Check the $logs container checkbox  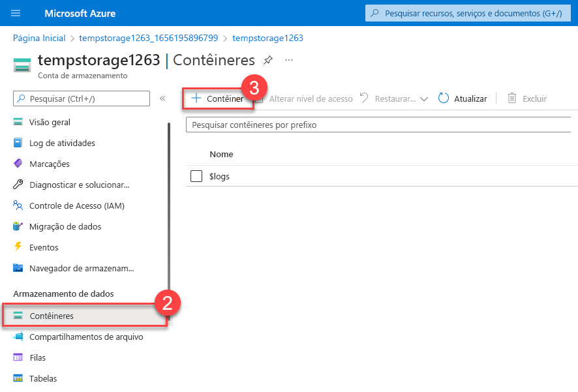tap(196, 176)
